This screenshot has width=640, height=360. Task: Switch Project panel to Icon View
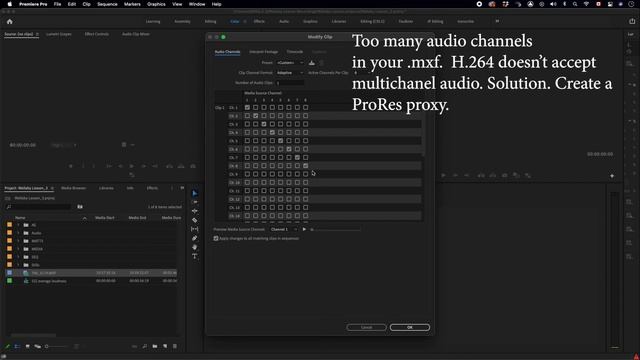point(27,346)
